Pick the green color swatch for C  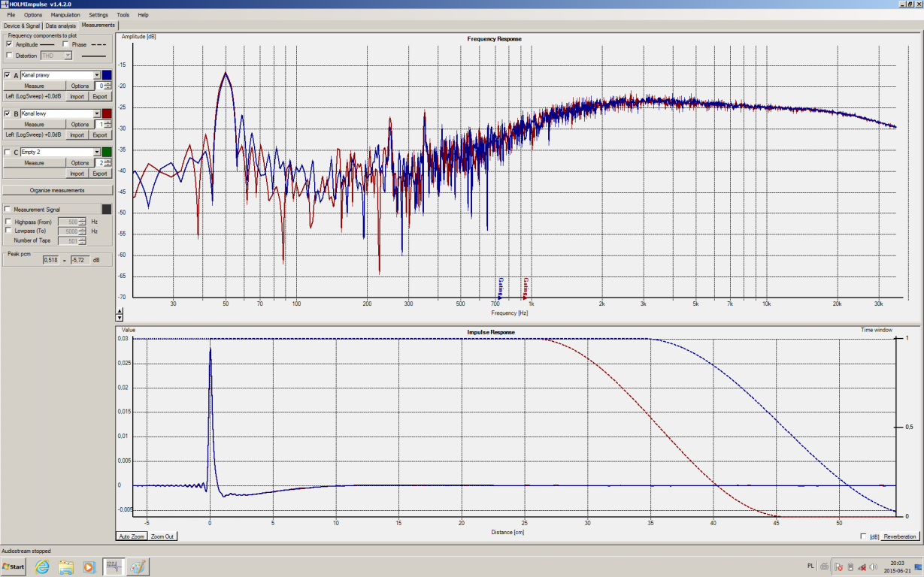coord(107,152)
